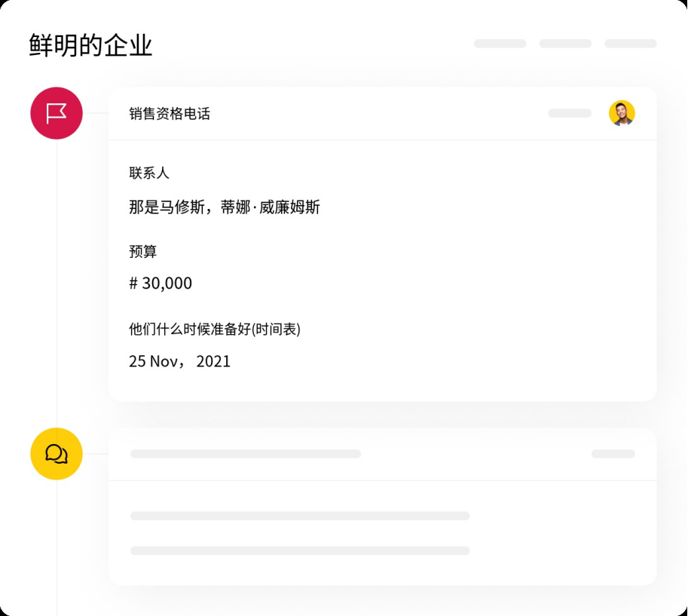The height and width of the screenshot is (616, 688).
Task: Open the 销售资格电话 card header
Action: (383, 114)
